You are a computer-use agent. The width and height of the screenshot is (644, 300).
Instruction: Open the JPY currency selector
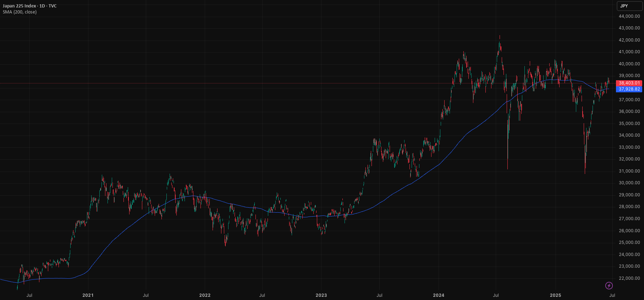629,6
